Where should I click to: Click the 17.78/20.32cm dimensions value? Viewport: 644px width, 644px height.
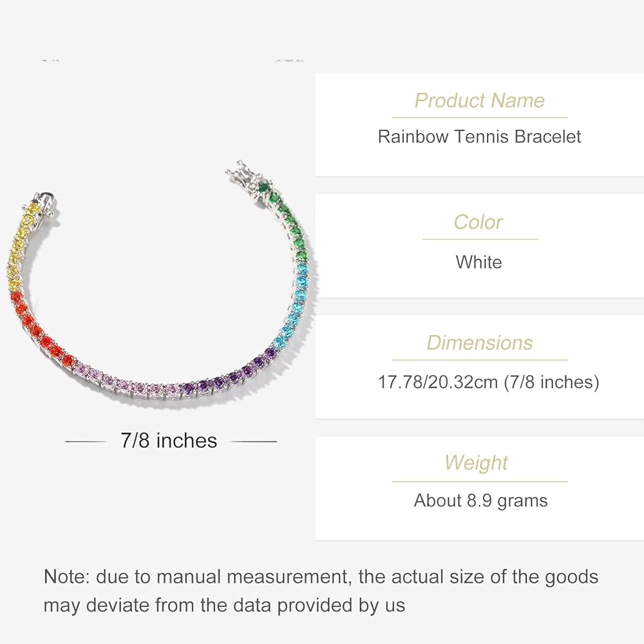coord(488,382)
